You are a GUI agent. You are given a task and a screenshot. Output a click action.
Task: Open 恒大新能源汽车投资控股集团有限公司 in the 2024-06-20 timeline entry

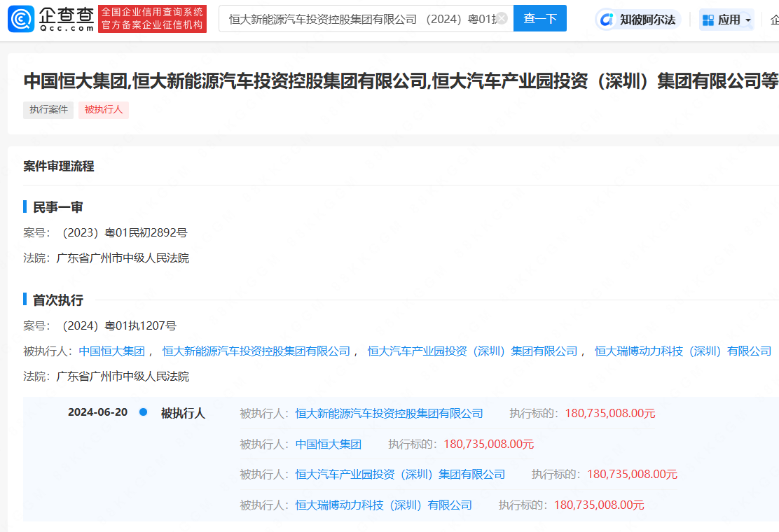click(x=389, y=414)
